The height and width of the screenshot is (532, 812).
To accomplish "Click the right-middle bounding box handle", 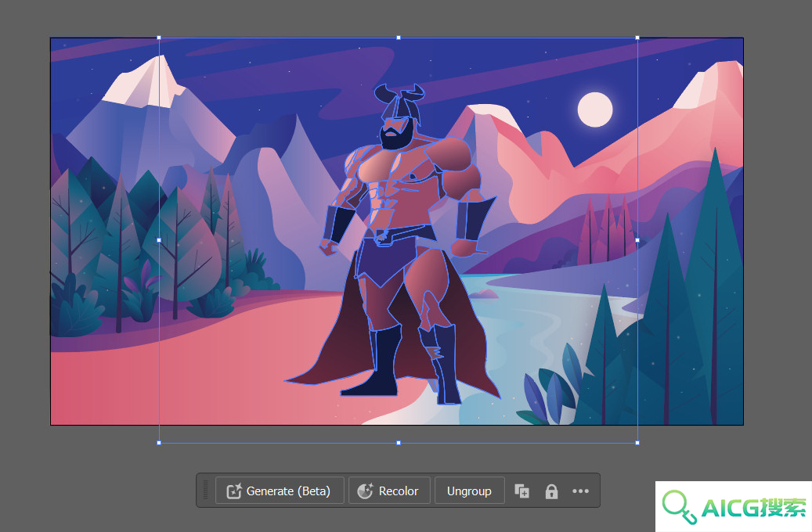I will (x=637, y=240).
